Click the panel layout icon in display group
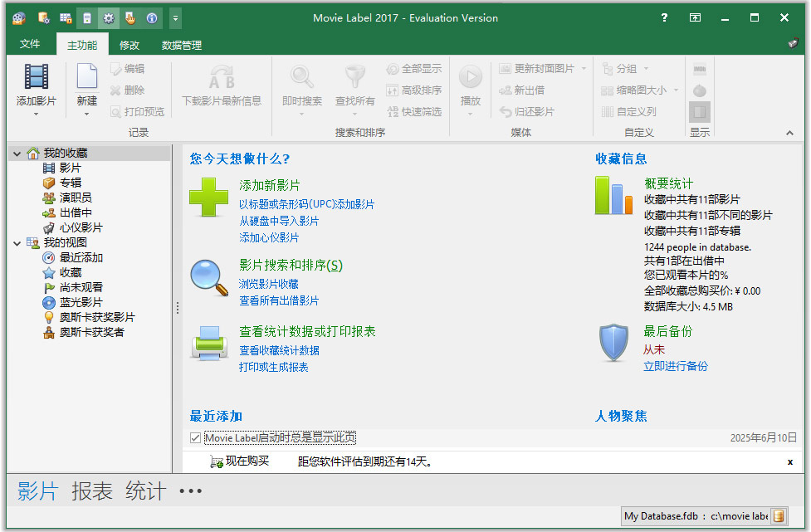811x532 pixels. pyautogui.click(x=699, y=112)
